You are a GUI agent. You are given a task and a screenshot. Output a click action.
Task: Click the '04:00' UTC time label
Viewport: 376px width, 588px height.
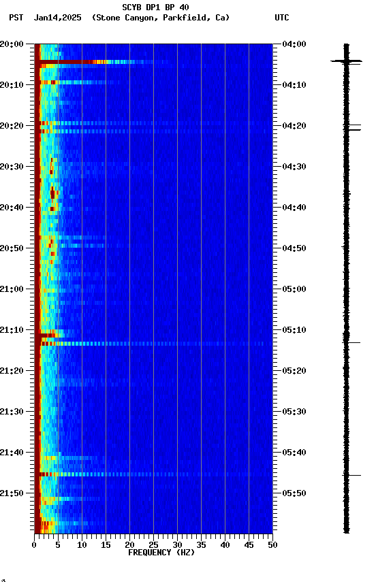tap(294, 44)
